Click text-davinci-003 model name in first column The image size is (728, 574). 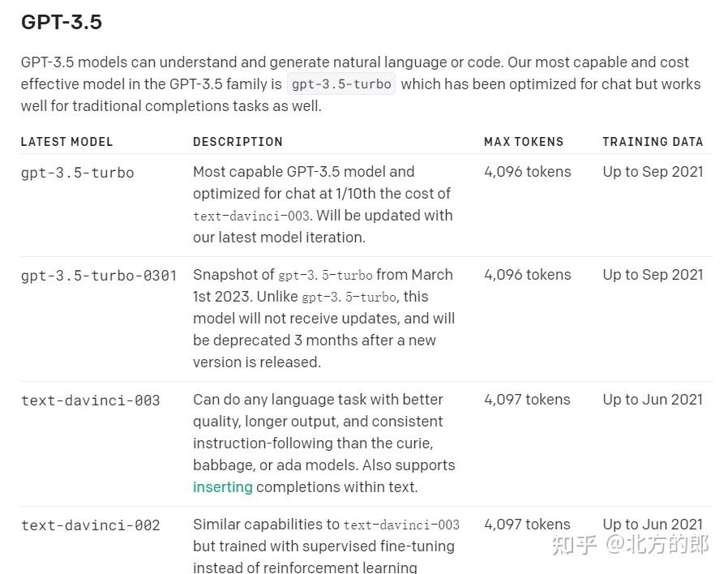tap(91, 400)
